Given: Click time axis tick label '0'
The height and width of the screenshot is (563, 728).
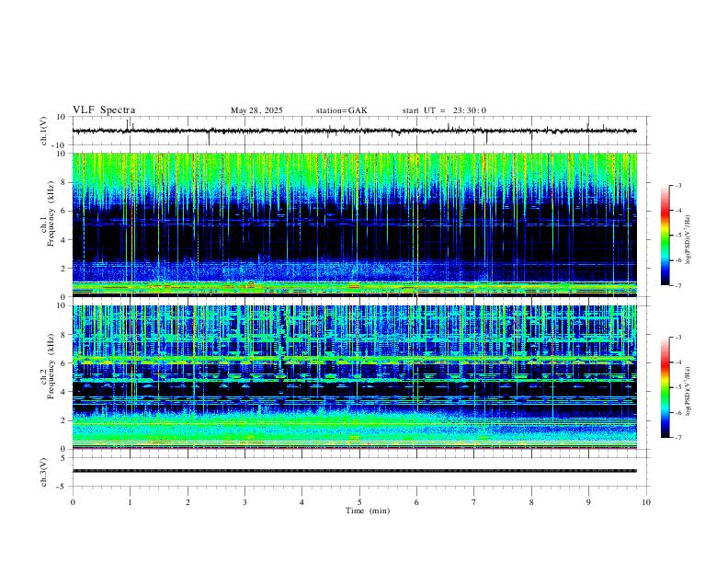Looking at the screenshot, I should tap(73, 502).
